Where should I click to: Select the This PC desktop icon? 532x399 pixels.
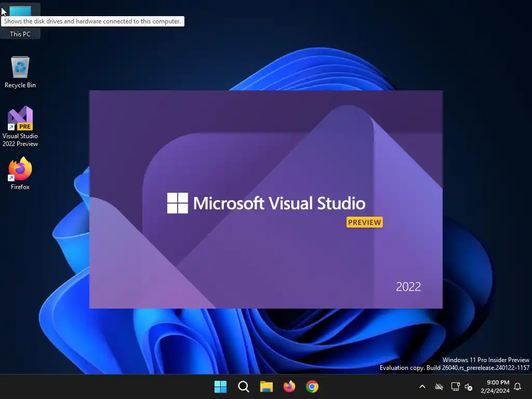20,20
